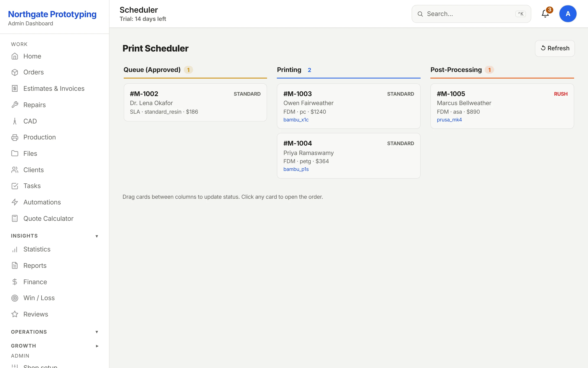Open bambu_x1c printer link
This screenshot has height=368, width=588.
coord(296,120)
